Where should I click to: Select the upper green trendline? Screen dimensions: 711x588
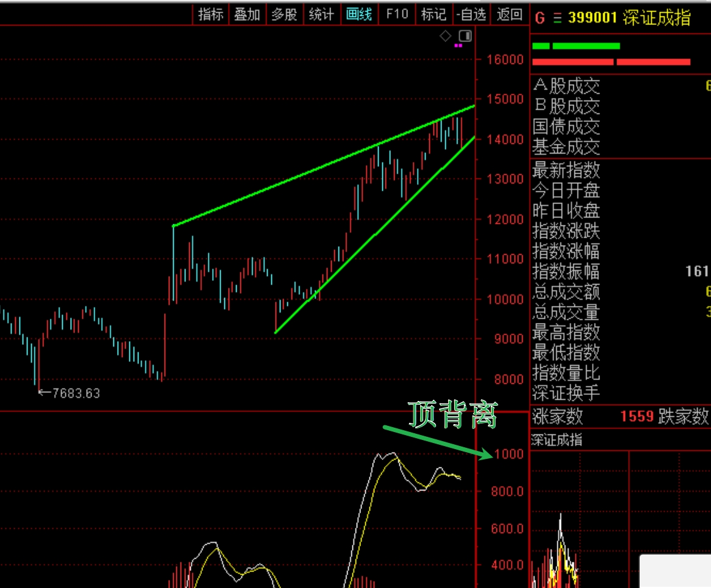323,166
